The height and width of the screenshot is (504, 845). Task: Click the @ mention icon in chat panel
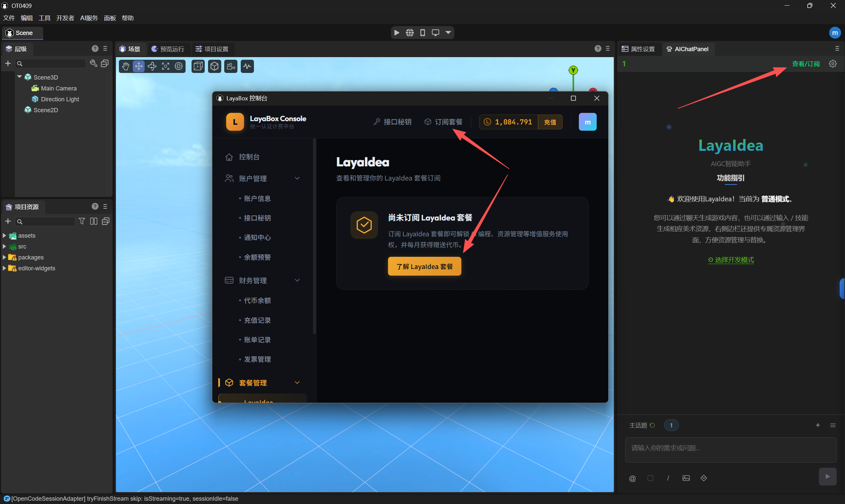click(632, 478)
